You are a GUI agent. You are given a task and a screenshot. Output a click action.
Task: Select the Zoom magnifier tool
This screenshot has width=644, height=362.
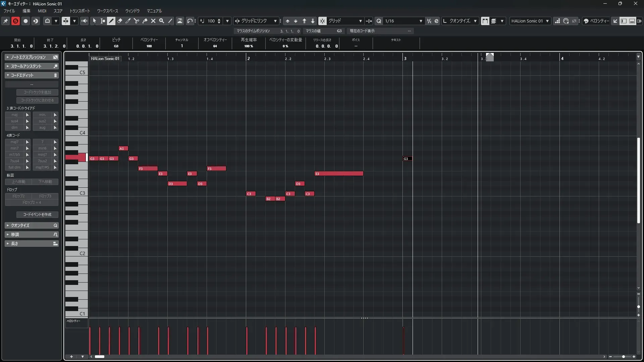pos(162,21)
